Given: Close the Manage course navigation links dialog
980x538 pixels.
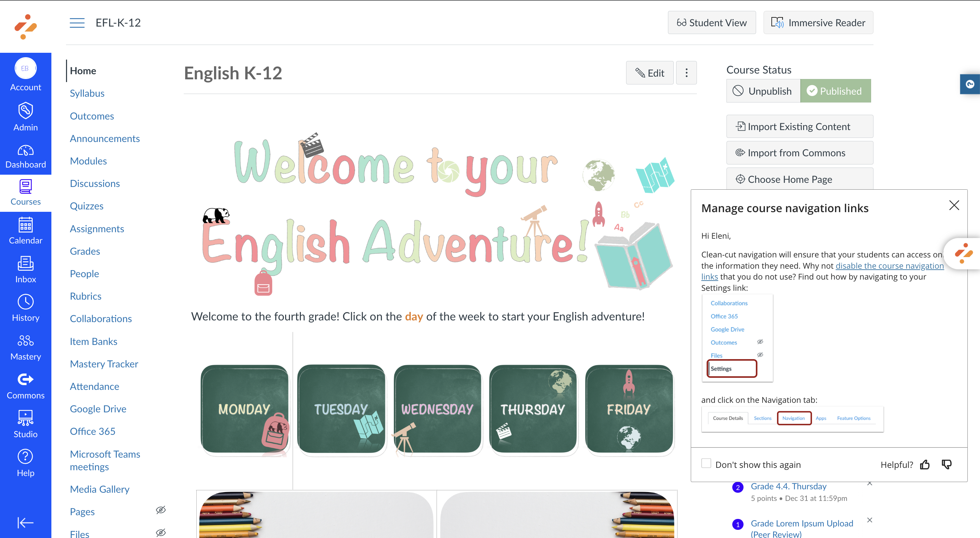Looking at the screenshot, I should click(954, 206).
